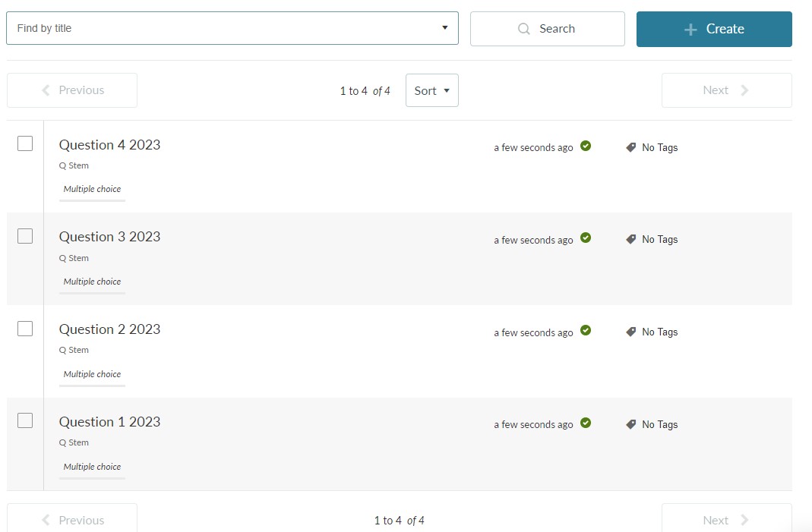This screenshot has height=532, width=812.
Task: Click Multiple choice label under Question 4 2023
Action: tap(92, 189)
